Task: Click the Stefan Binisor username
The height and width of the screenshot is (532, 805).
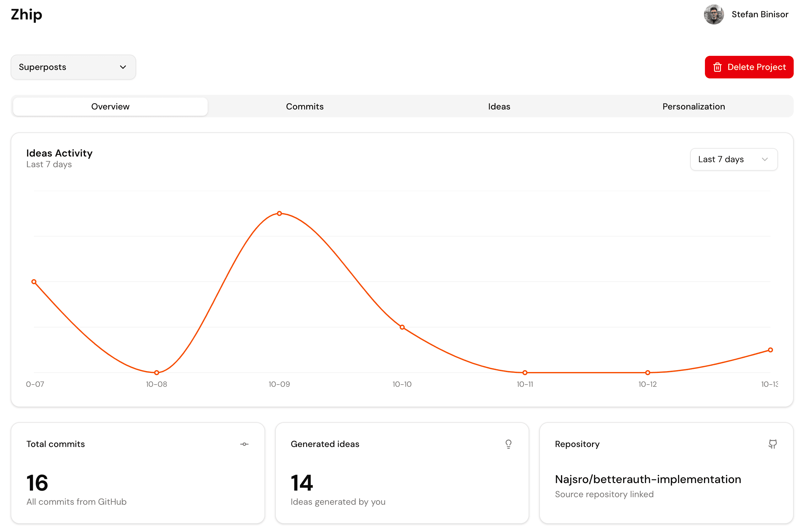Action: pyautogui.click(x=760, y=15)
